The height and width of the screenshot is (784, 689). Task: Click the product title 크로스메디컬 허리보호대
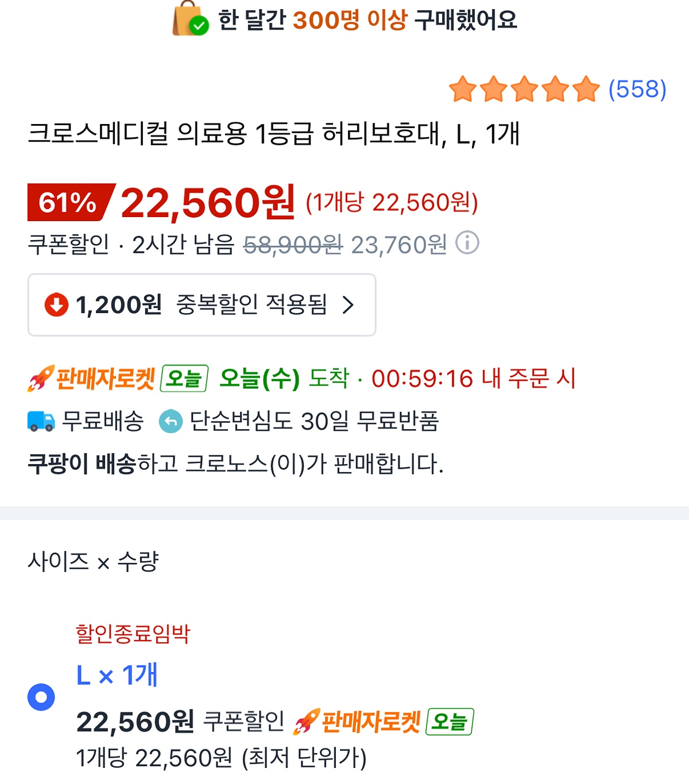[273, 134]
